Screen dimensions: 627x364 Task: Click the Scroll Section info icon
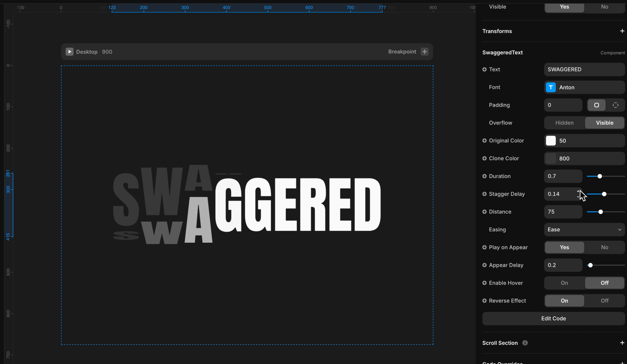[525, 343]
